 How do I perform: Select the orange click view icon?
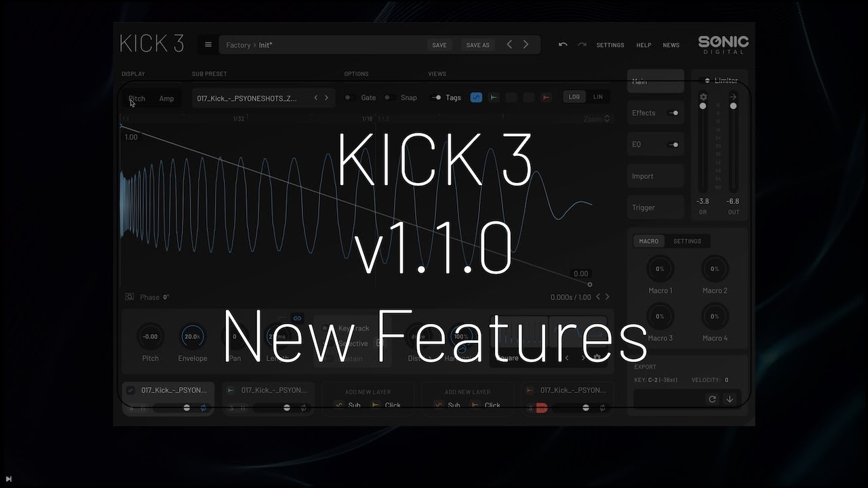pos(547,98)
